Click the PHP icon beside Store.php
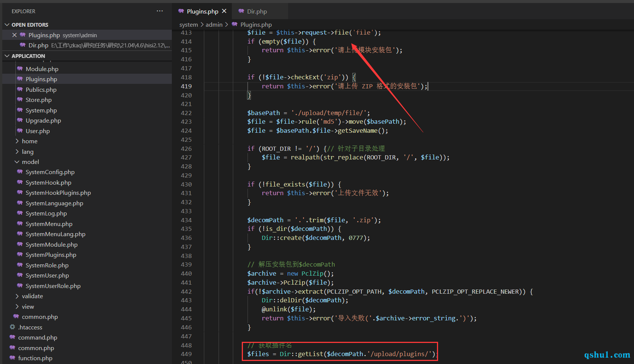 tap(20, 100)
